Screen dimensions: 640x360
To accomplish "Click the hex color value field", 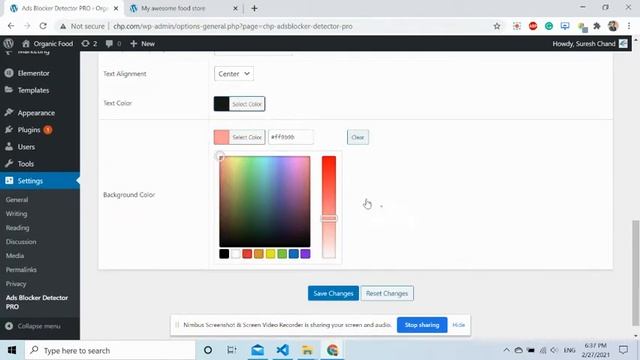I will tap(291, 137).
